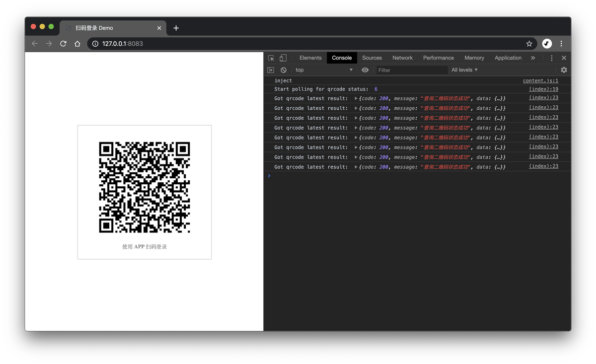The image size is (596, 364).
Task: Open the 'top' JavaScript context dropdown
Action: click(x=324, y=70)
